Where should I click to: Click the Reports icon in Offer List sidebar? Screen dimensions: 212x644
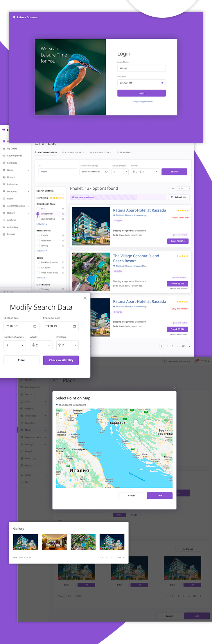click(x=4, y=234)
